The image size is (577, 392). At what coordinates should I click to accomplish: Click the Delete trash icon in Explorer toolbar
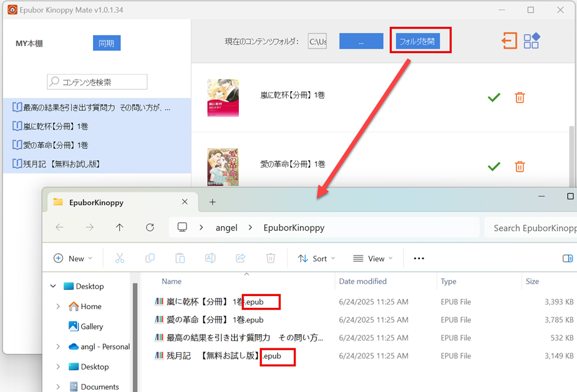(x=271, y=258)
